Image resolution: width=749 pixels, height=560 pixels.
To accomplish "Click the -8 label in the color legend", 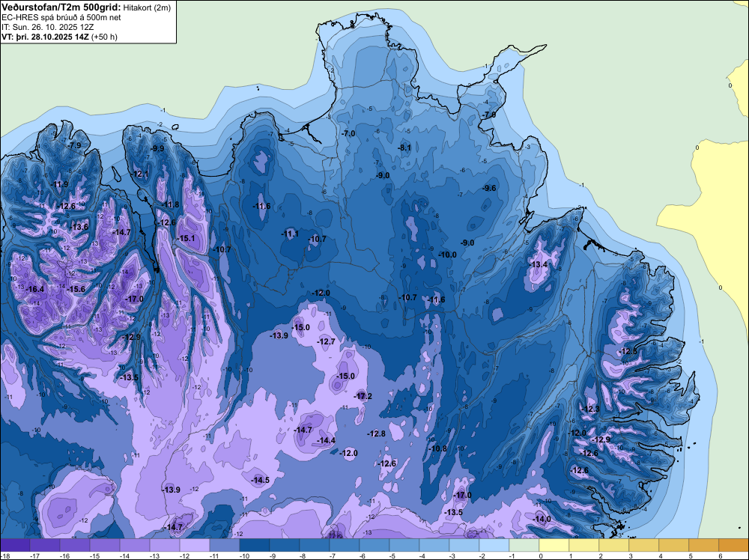I will click(304, 556).
